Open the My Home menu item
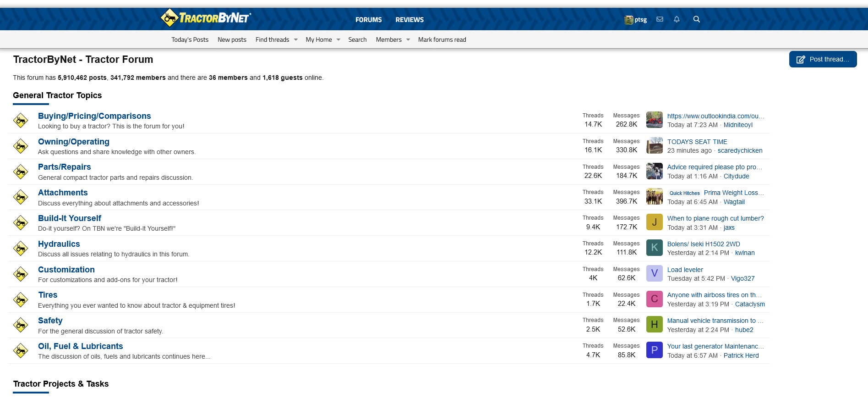The image size is (868, 399). (319, 40)
